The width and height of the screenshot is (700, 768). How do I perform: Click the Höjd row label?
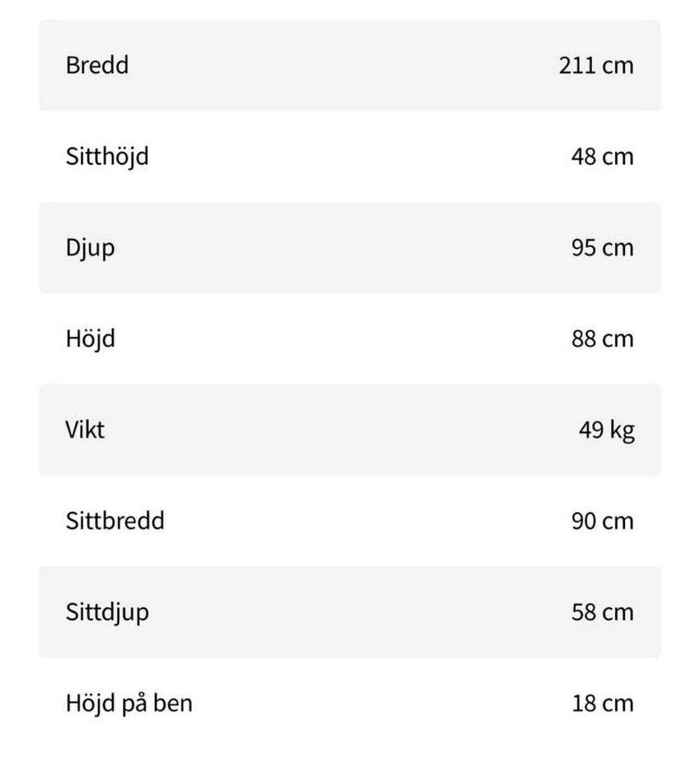pyautogui.click(x=90, y=338)
